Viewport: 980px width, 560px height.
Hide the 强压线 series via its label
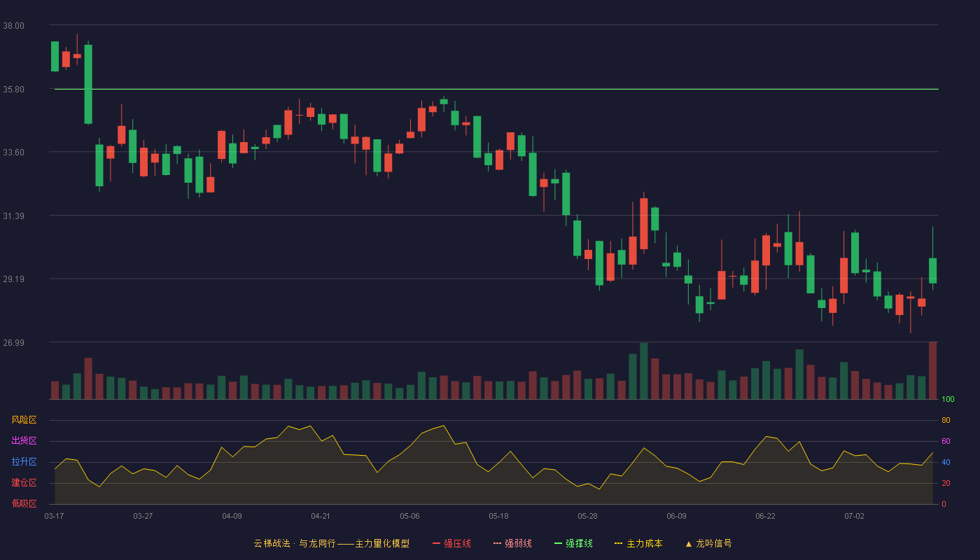457,543
